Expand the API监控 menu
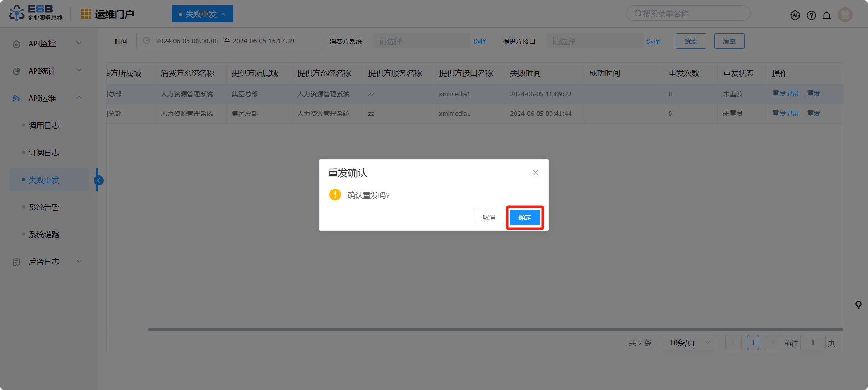The width and height of the screenshot is (868, 390). pos(79,43)
